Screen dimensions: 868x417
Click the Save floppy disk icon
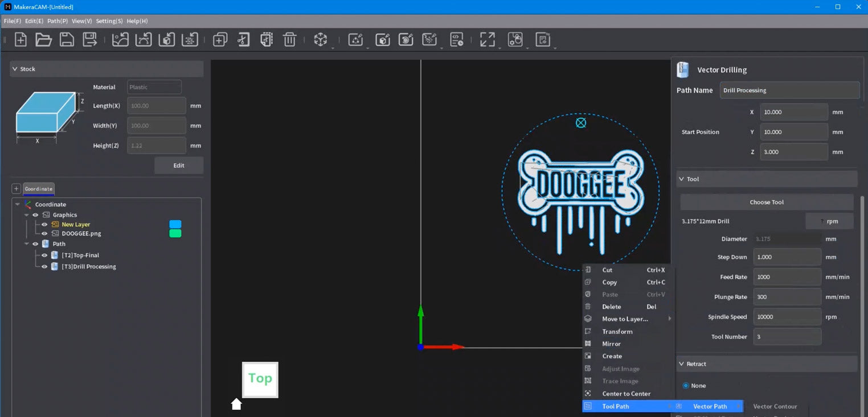[x=67, y=40]
